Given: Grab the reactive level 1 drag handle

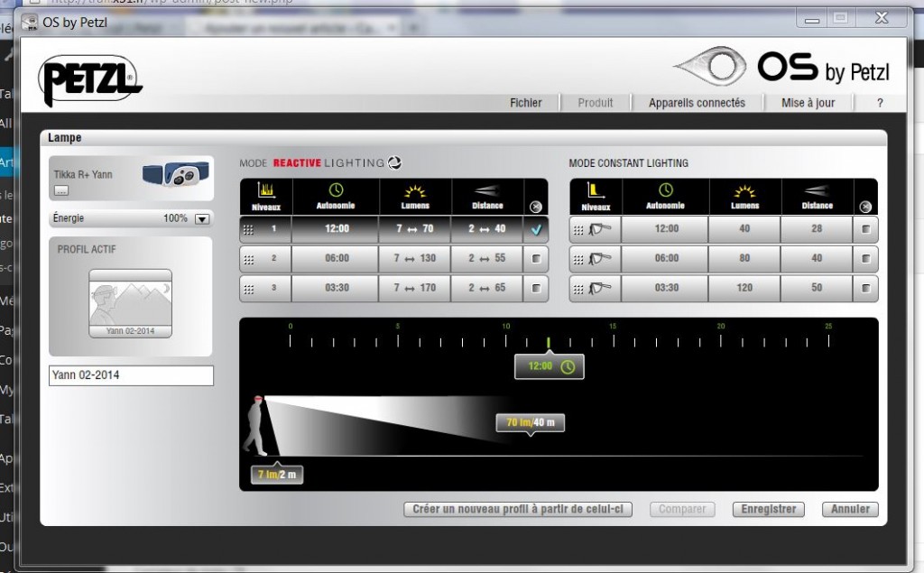Looking at the screenshot, I should (249, 230).
